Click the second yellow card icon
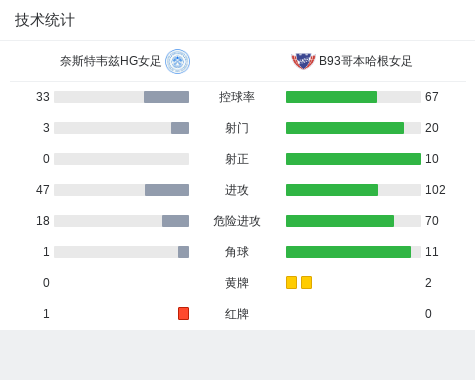 (306, 282)
